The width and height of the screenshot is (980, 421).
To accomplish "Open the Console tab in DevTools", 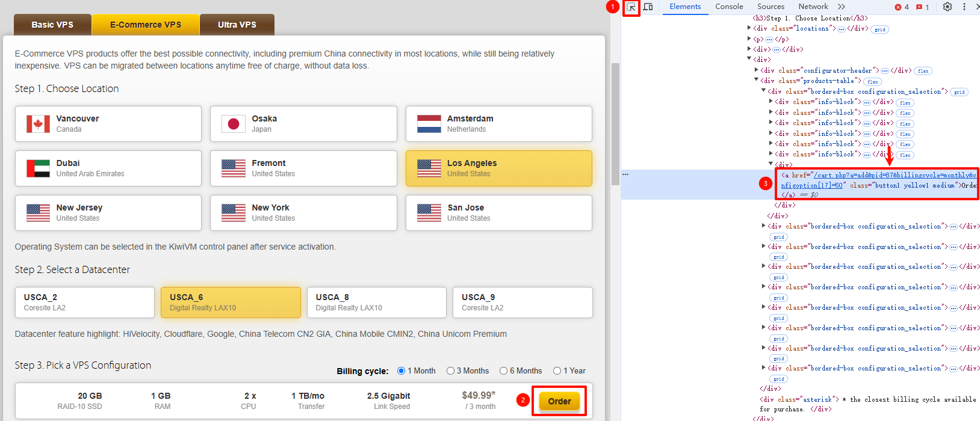I will 729,7.
